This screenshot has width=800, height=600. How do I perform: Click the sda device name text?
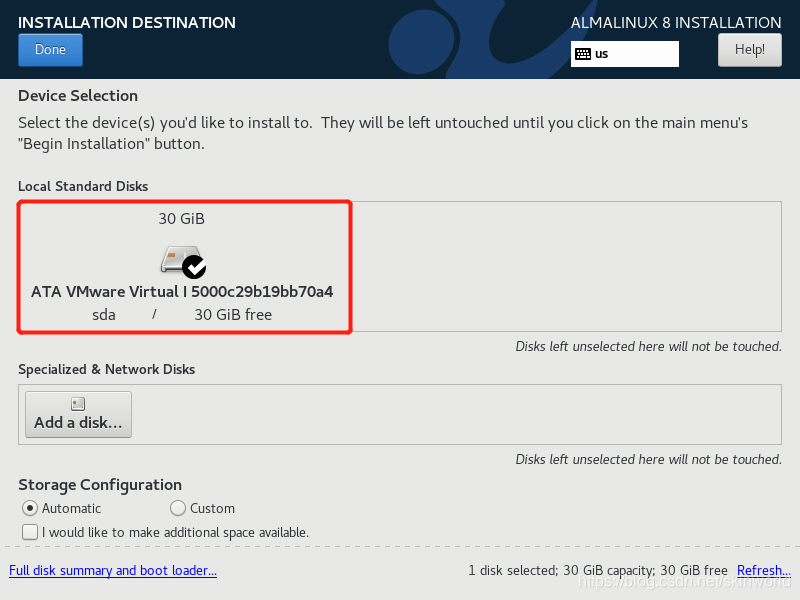104,315
